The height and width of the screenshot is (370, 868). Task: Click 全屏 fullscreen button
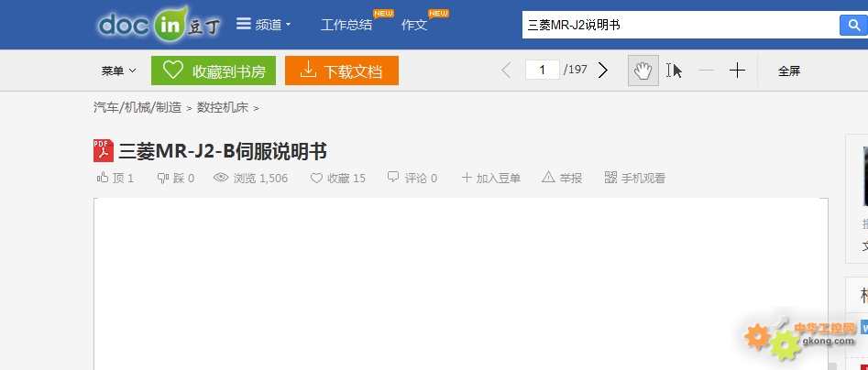[x=789, y=71]
